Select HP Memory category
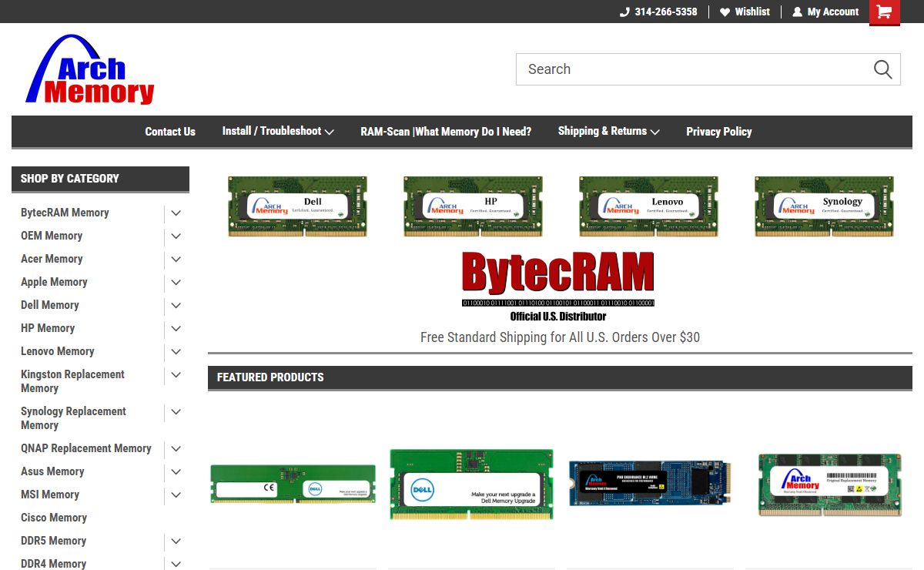Screen dimensions: 924x570 tap(48, 328)
